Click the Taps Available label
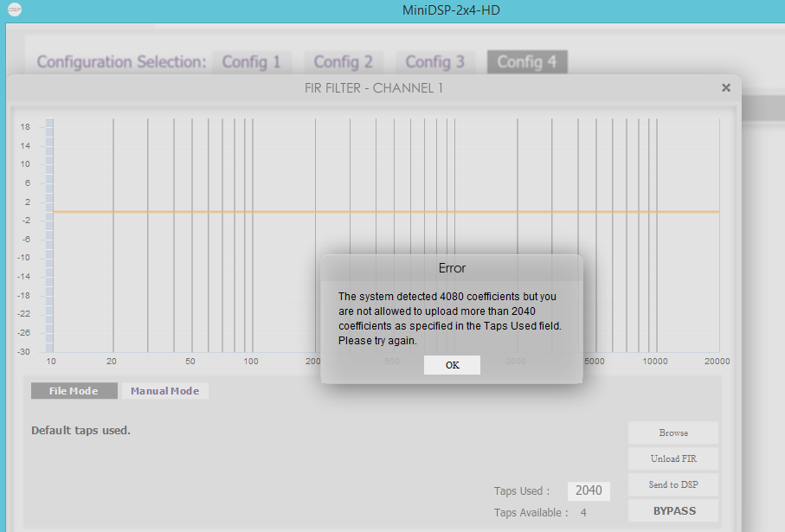 531,512
